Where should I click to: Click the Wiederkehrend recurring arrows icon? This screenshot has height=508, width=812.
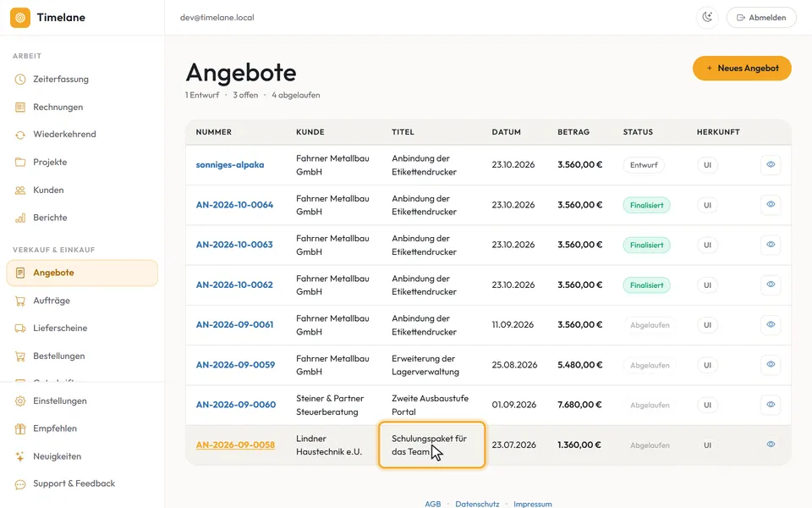coord(20,135)
